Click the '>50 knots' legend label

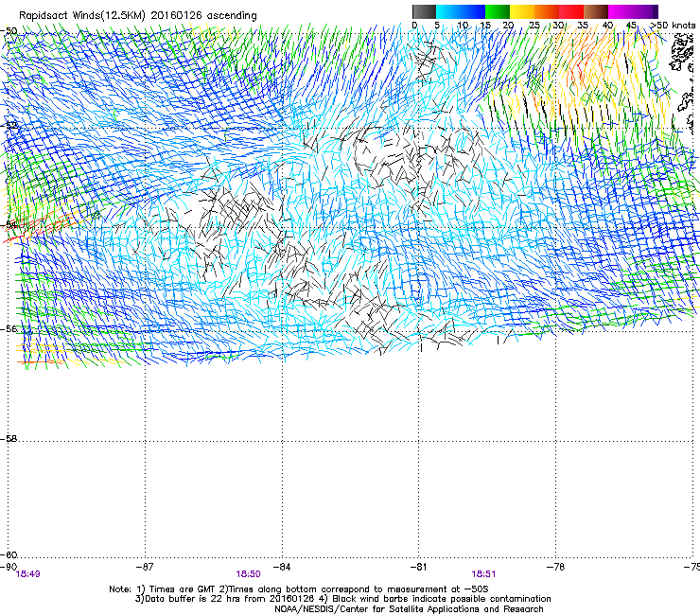point(674,26)
